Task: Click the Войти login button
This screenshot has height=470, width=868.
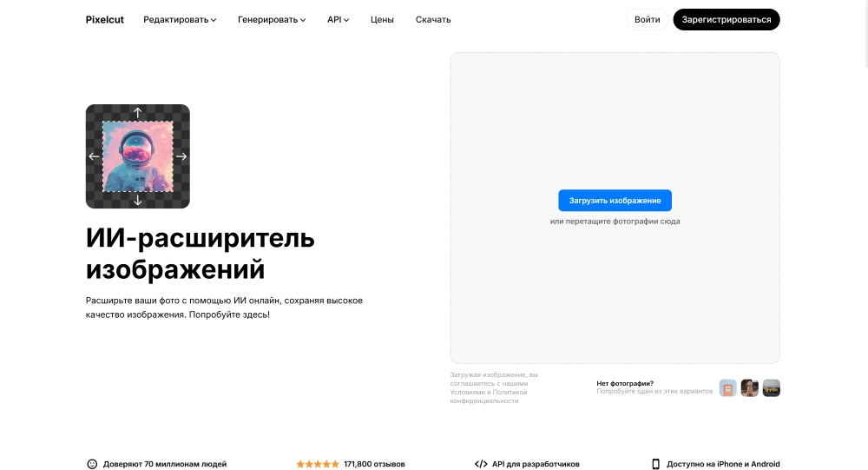Action: click(x=648, y=20)
